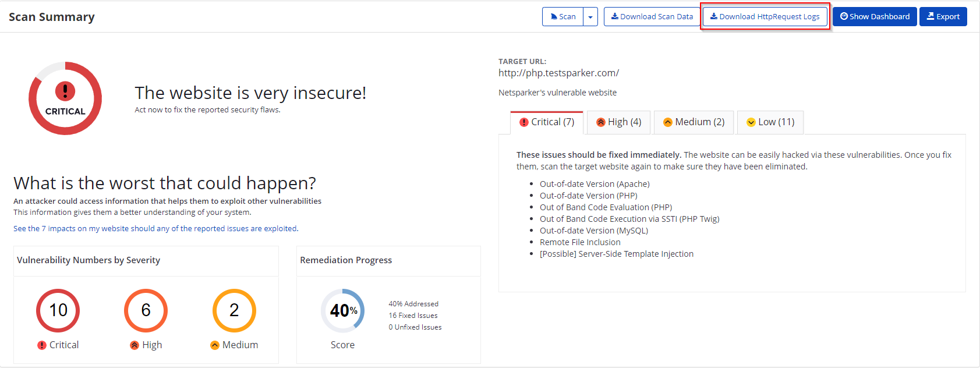This screenshot has width=980, height=368.
Task: Click the High severity chevron icon on tab
Action: pos(601,122)
